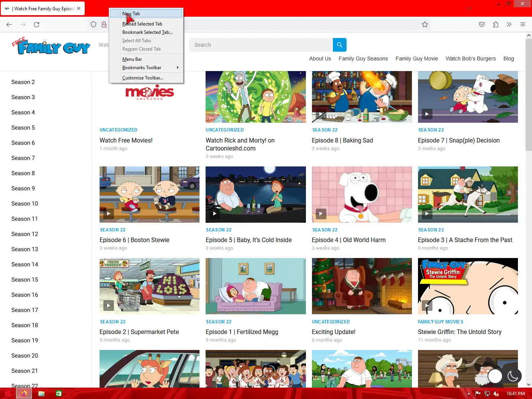Open the Episode 8 Baking Sad thumbnail
The height and width of the screenshot is (399, 532).
click(362, 97)
